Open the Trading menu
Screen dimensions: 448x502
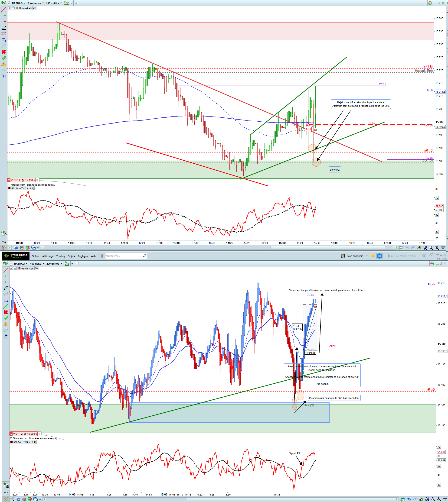[x=60, y=256]
